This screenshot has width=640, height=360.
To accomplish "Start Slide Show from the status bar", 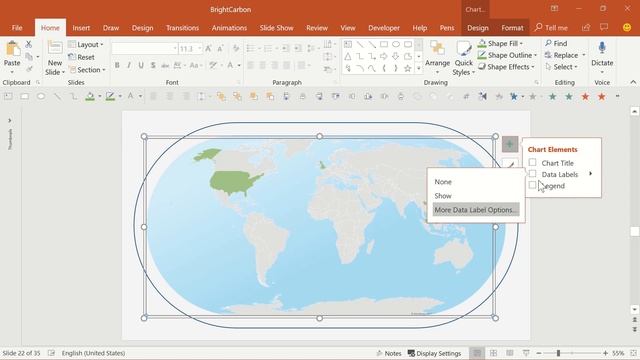I will 526,353.
